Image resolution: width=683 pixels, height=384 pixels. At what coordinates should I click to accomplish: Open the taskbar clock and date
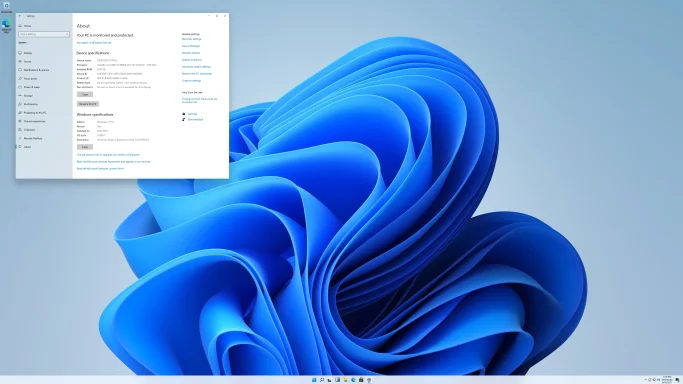point(667,380)
